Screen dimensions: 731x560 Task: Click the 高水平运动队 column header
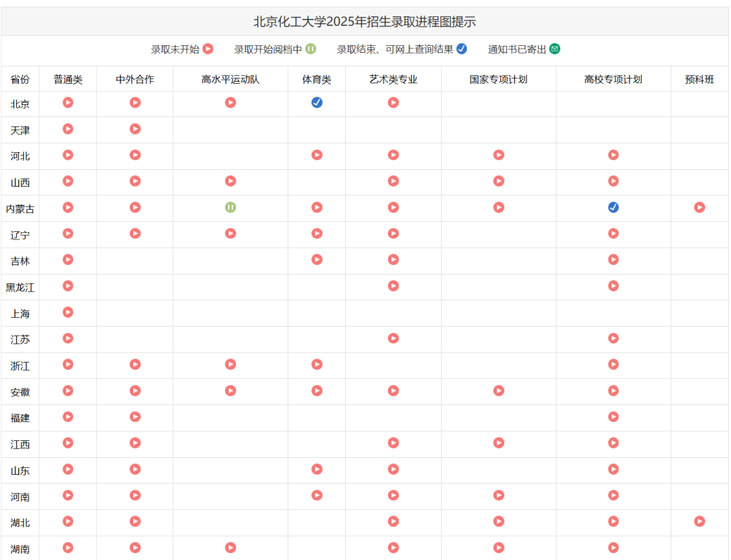230,80
